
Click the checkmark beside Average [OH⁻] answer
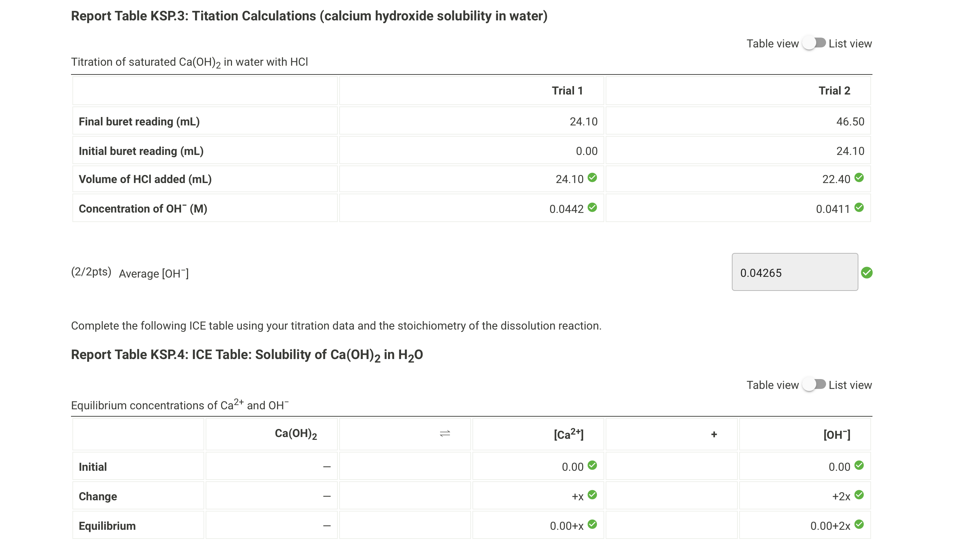867,272
